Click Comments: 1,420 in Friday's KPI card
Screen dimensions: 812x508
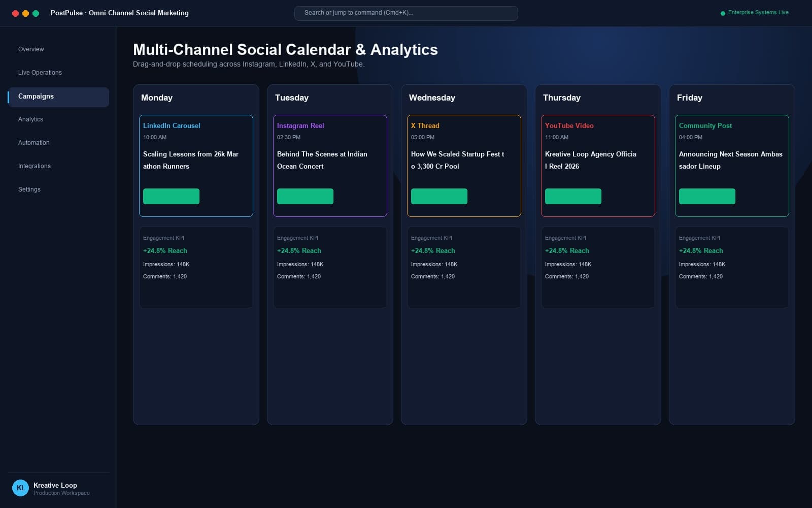(x=701, y=276)
